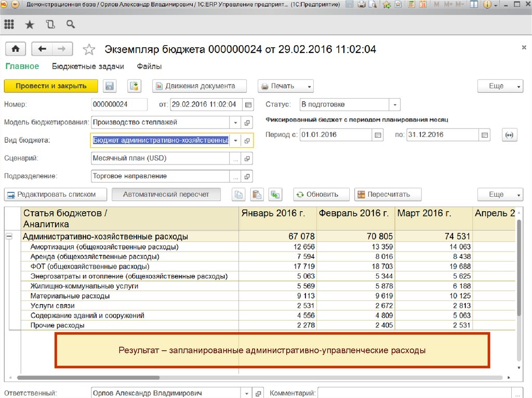Add this document to favorites star

[x=89, y=50]
